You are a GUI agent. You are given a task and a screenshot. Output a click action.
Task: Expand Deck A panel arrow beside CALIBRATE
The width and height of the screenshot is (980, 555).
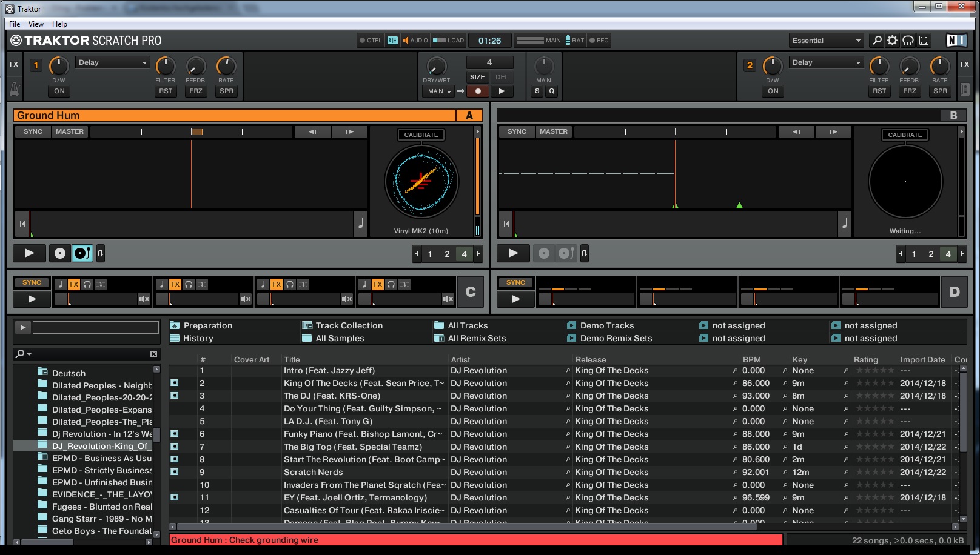(477, 131)
